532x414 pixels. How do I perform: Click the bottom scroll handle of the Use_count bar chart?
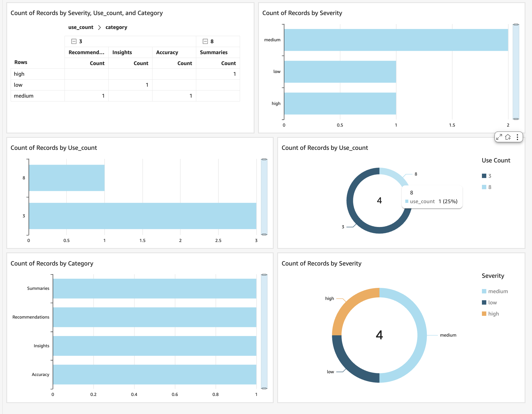click(x=264, y=234)
